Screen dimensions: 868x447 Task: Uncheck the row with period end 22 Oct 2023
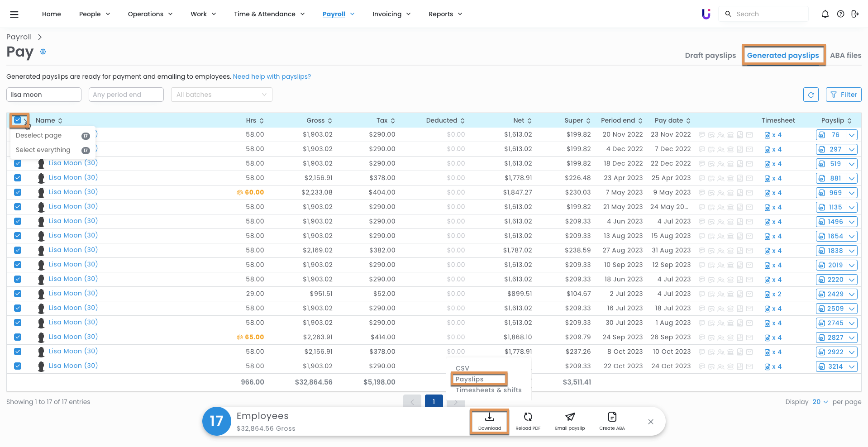pos(18,366)
